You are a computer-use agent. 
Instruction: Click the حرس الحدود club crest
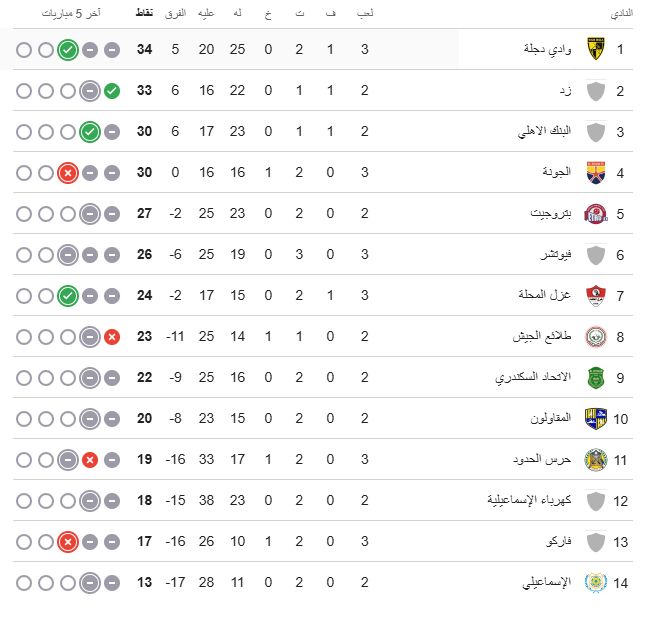[596, 459]
